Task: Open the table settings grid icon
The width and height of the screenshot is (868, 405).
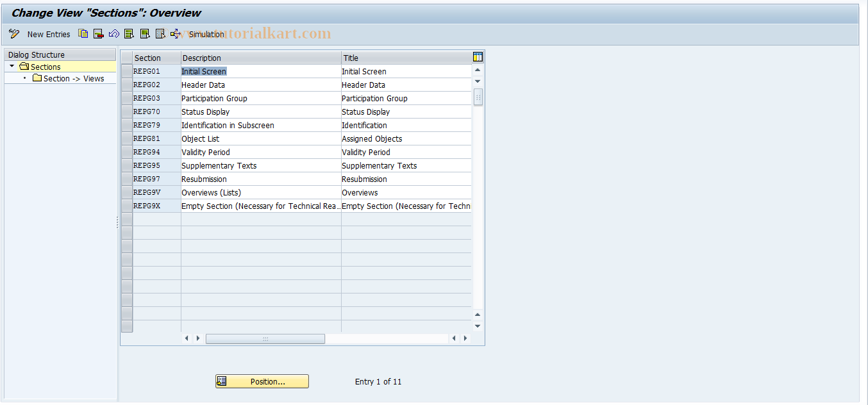Action: click(478, 57)
